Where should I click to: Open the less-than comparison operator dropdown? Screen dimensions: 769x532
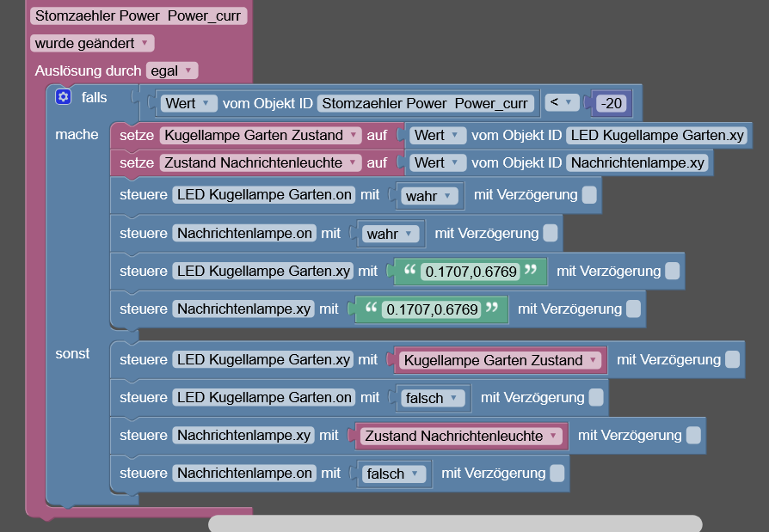point(562,102)
